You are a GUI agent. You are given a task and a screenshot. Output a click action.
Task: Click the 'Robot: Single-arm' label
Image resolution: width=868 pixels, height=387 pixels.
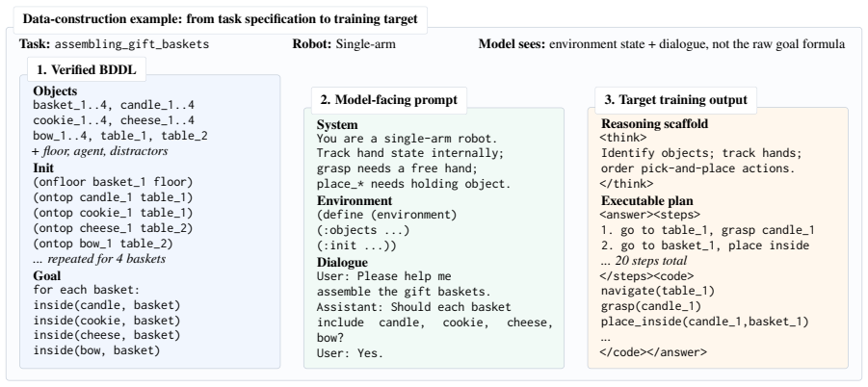[x=344, y=44]
